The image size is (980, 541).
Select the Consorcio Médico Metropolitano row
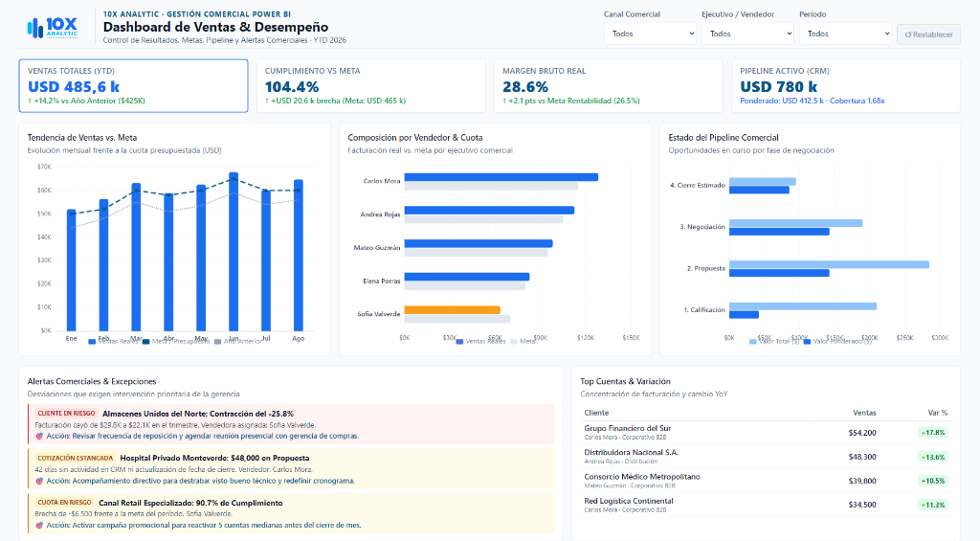click(766, 481)
